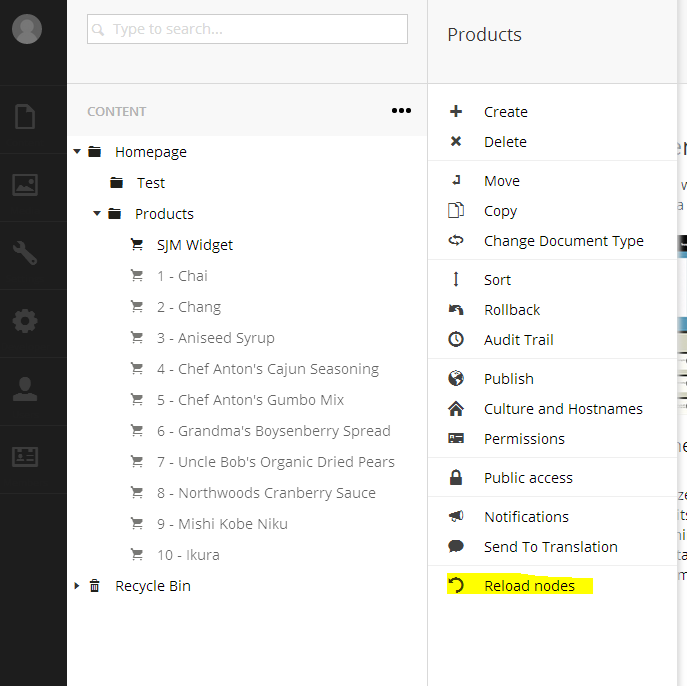Open the Media section icon in sidebar
The height and width of the screenshot is (686, 687).
25,184
